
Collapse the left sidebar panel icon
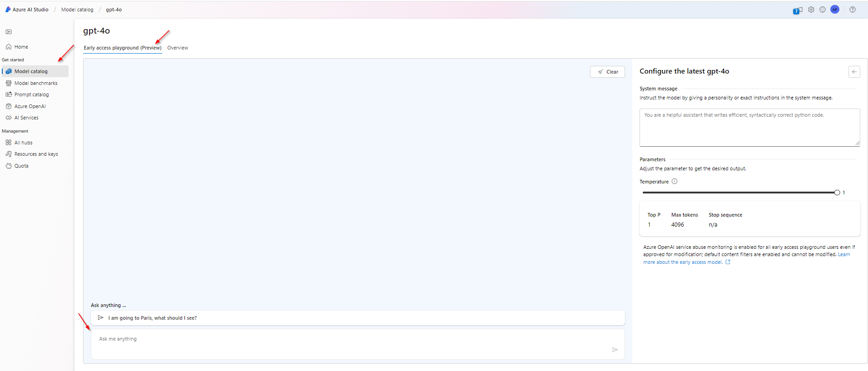pyautogui.click(x=9, y=32)
